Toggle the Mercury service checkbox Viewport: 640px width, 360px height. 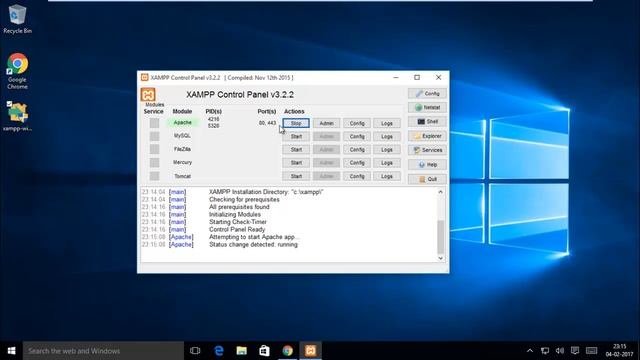click(154, 162)
